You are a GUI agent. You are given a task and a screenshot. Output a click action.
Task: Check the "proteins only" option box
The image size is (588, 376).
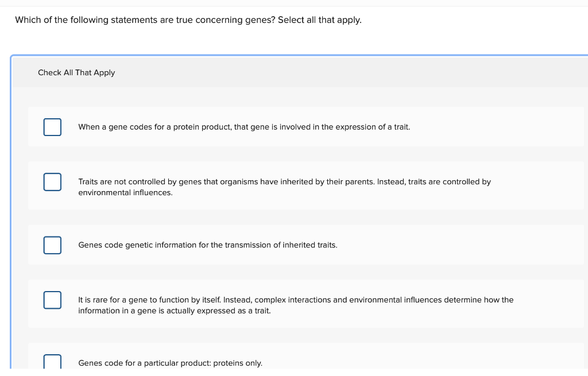tap(52, 362)
